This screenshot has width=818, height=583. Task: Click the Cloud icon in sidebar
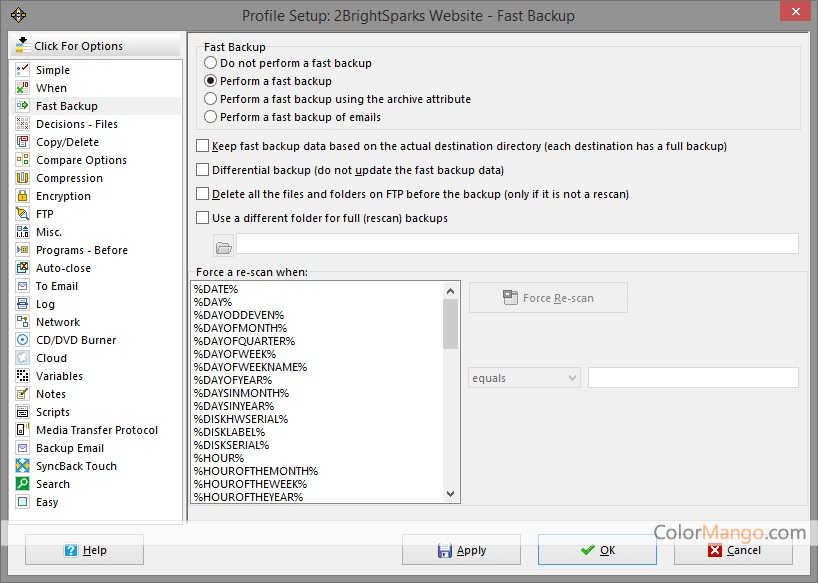tap(22, 358)
